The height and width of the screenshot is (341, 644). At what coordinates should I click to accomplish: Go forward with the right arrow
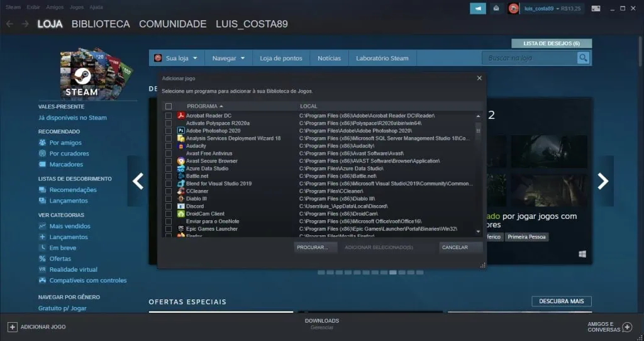click(25, 24)
